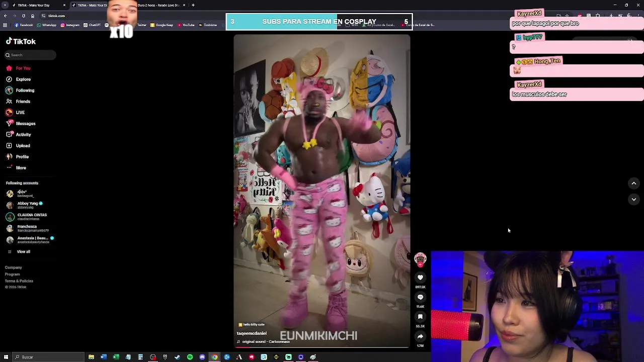The height and width of the screenshot is (362, 644).
Task: Close the first TikTok tab
Action: pos(64,5)
